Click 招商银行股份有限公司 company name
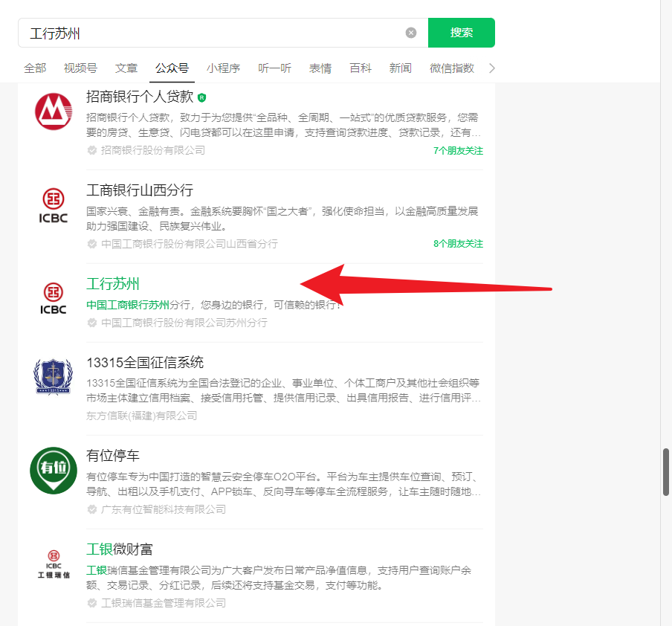 pos(153,150)
